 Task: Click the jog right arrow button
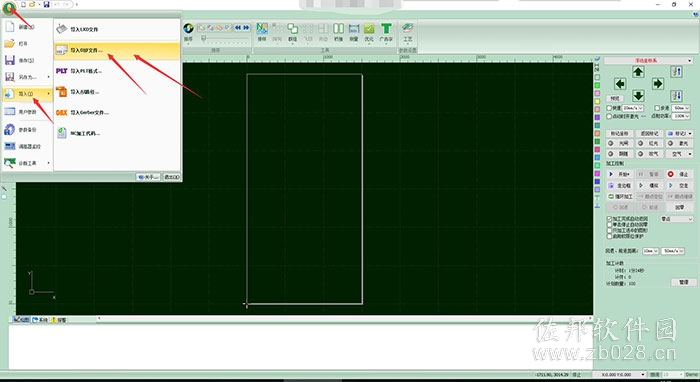[x=657, y=83]
